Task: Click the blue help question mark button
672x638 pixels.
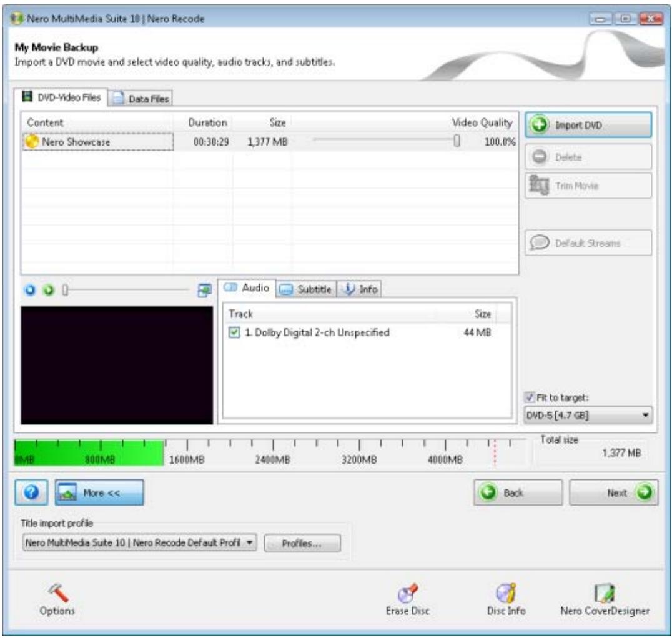Action: 31,492
